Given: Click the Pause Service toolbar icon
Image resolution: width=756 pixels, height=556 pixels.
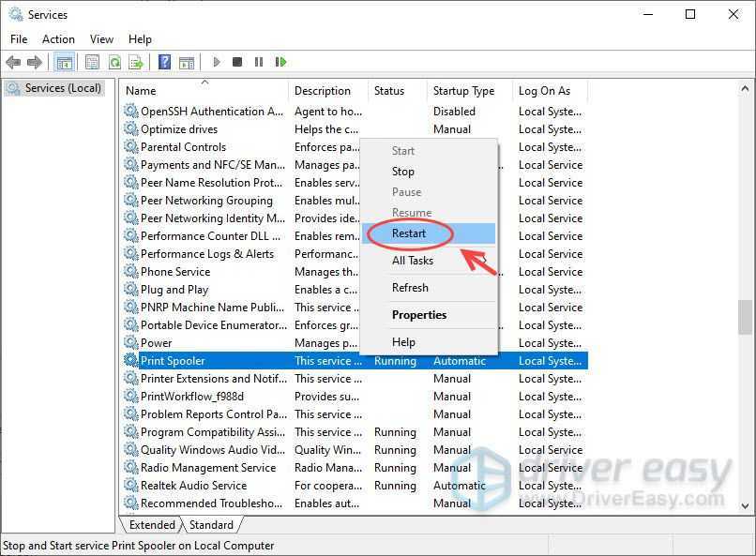Looking at the screenshot, I should tap(259, 62).
